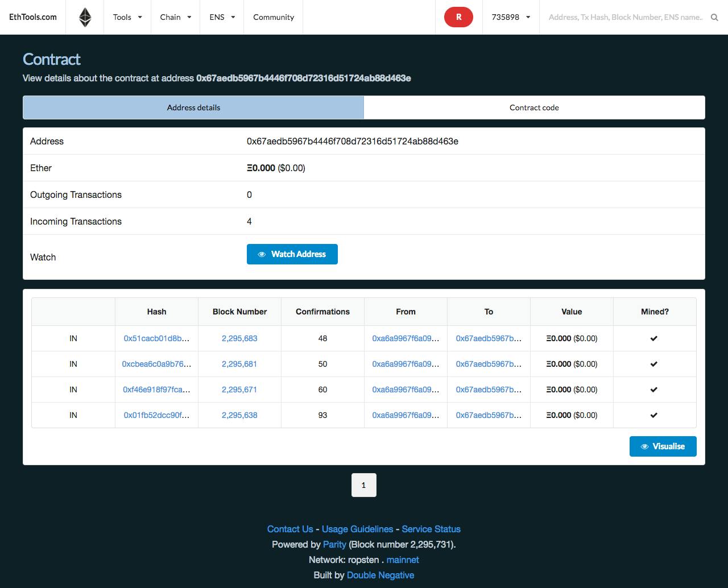The width and height of the screenshot is (728, 588).
Task: Open block number 2,295,683
Action: [x=239, y=338]
